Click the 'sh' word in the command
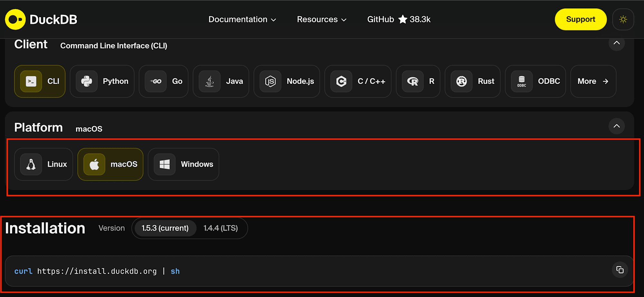644x297 pixels. pyautogui.click(x=175, y=271)
